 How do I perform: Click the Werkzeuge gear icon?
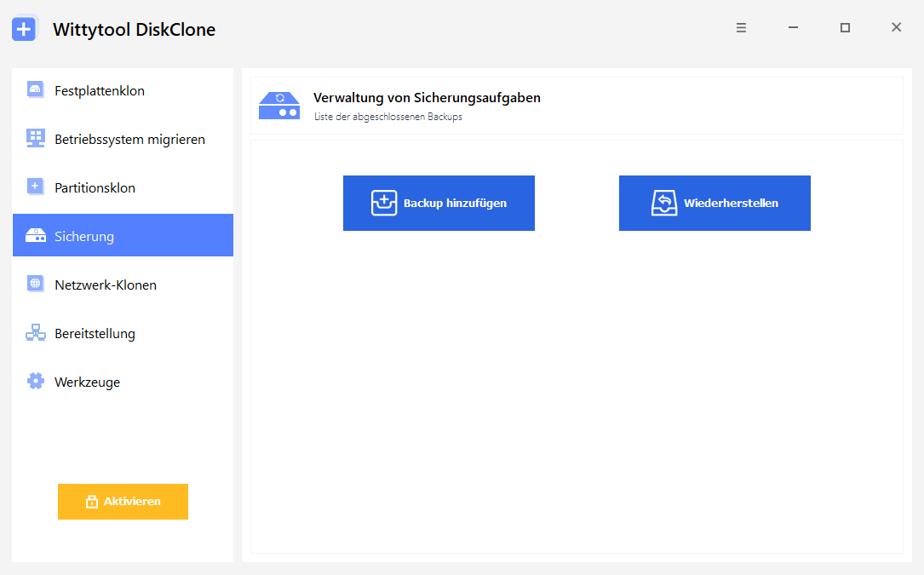(36, 381)
